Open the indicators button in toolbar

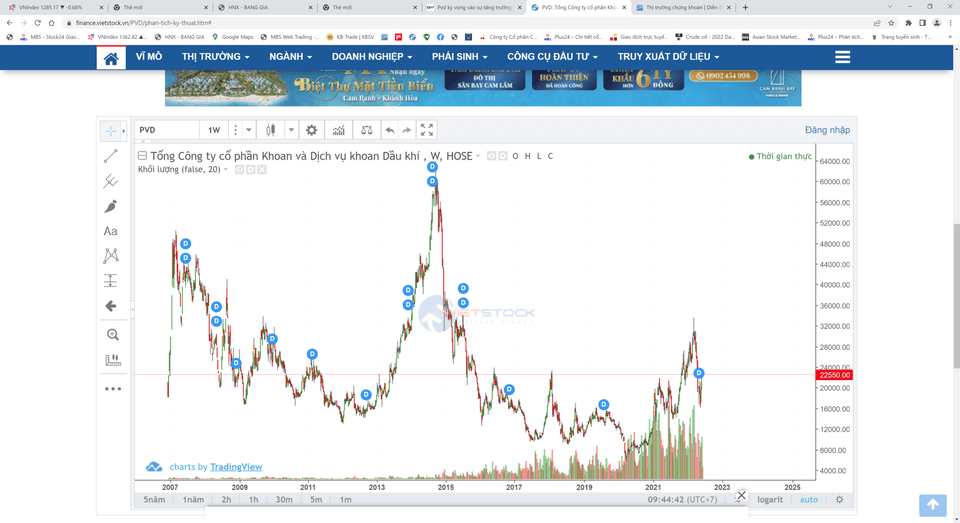tap(339, 130)
